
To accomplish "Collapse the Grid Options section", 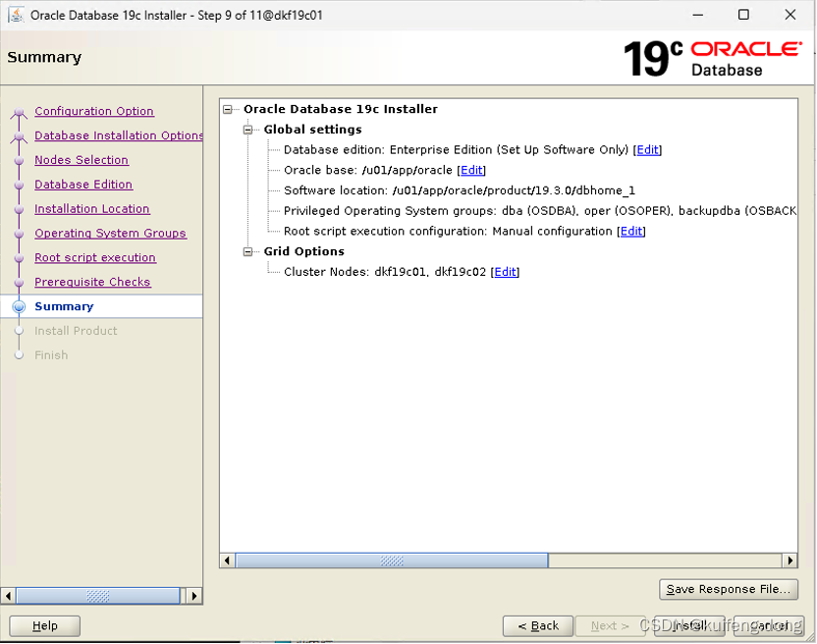I will 245,251.
